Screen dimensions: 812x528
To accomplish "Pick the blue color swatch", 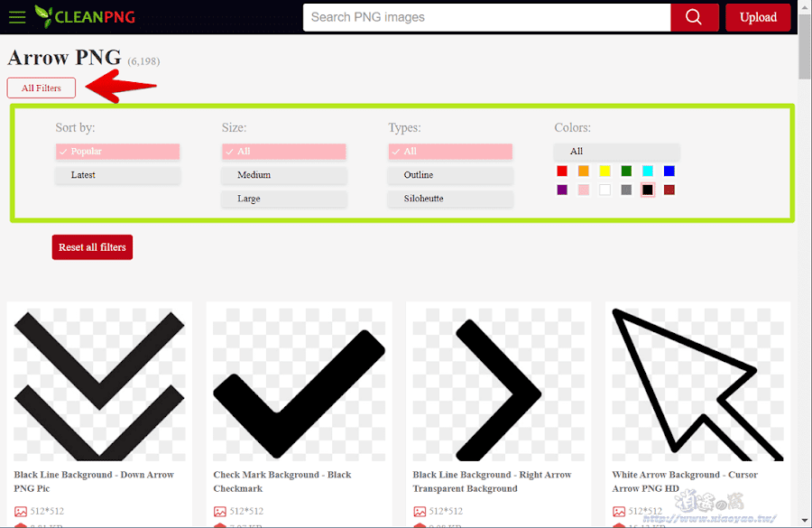I will tap(669, 171).
